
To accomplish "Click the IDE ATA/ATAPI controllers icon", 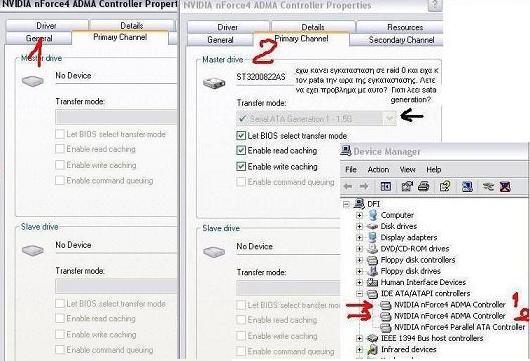I will coord(372,294).
